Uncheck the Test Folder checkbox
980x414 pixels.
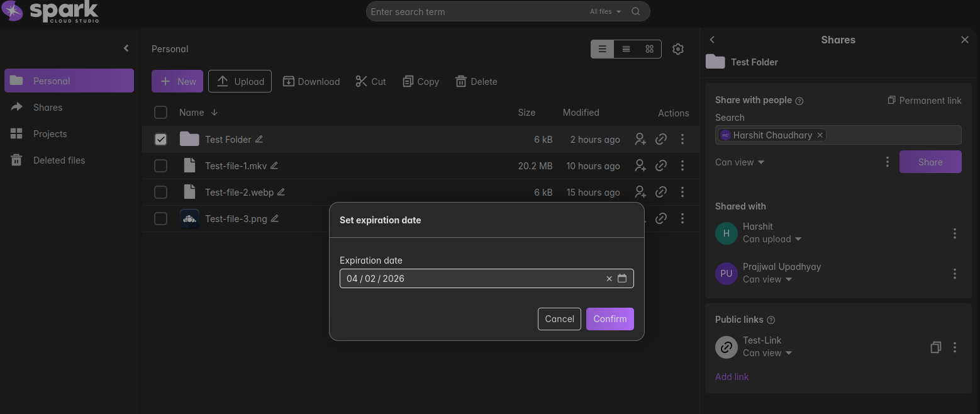pyautogui.click(x=161, y=140)
